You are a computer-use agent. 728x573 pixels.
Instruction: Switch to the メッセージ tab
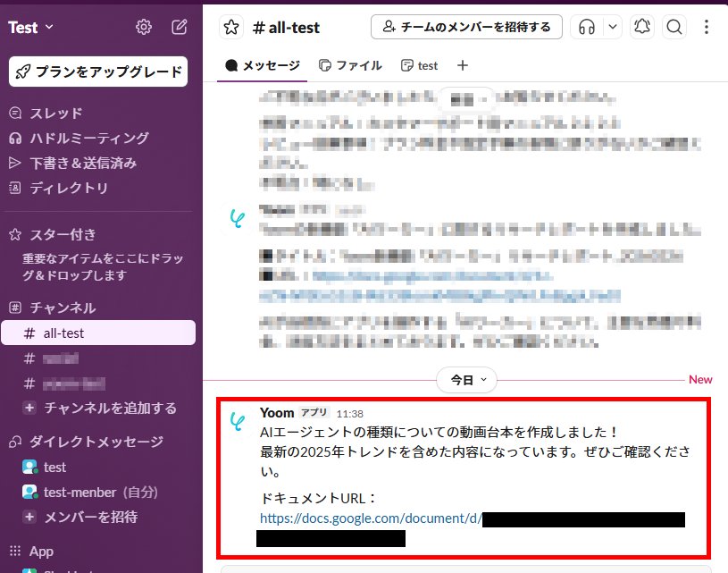pyautogui.click(x=263, y=65)
